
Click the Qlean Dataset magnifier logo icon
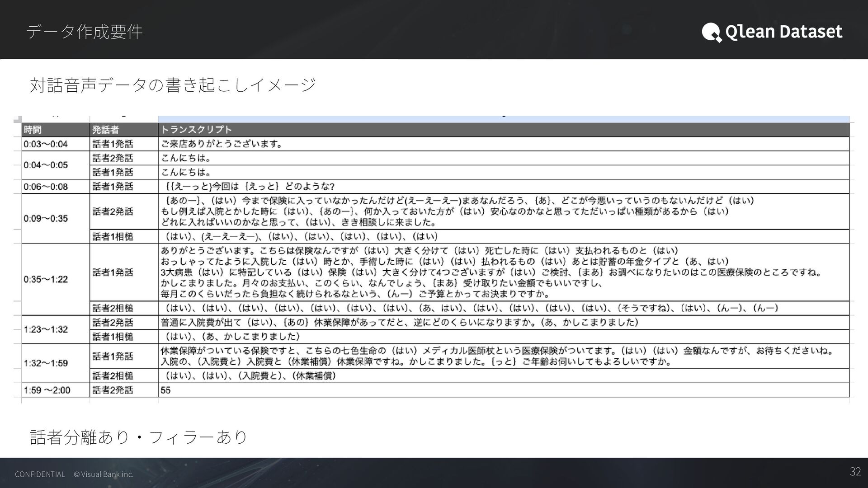click(x=712, y=33)
